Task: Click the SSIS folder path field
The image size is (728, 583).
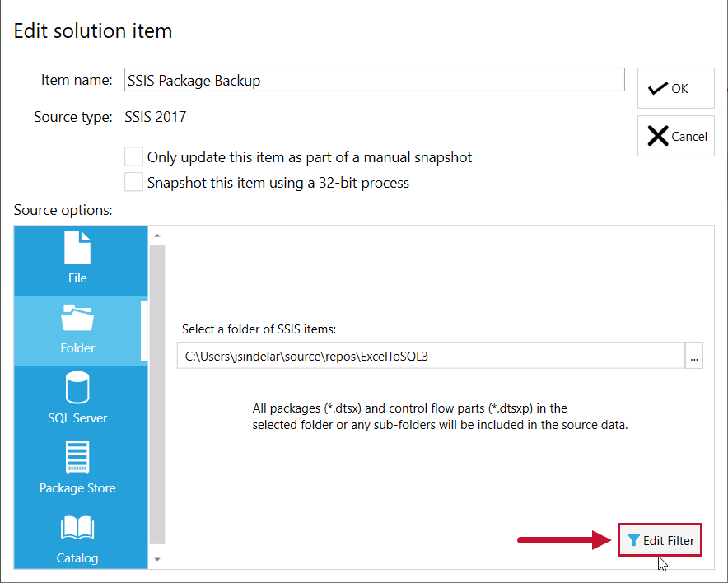Action: point(431,356)
